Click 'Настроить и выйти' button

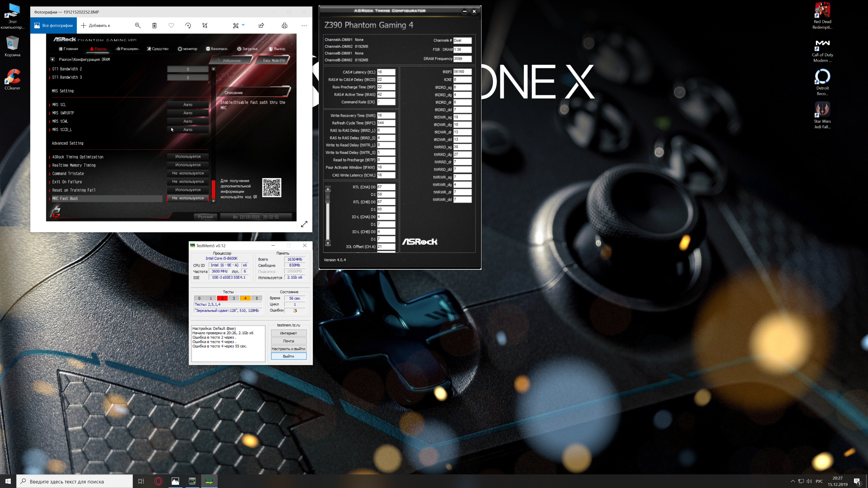[x=288, y=348]
